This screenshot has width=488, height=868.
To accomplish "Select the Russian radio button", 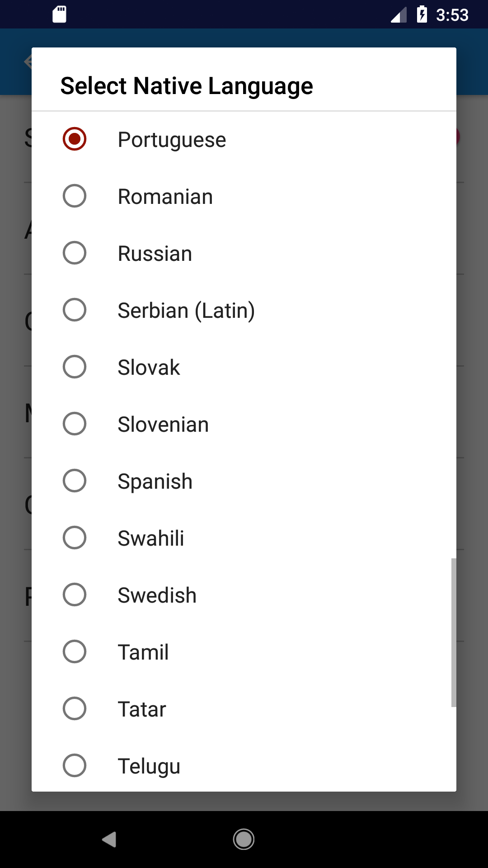I will (75, 253).
